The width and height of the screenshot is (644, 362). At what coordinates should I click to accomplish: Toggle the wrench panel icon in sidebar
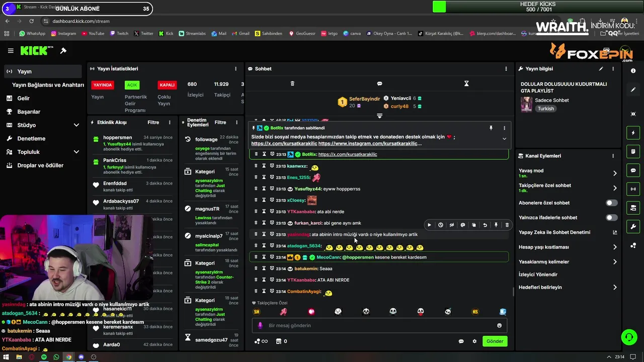tap(633, 227)
